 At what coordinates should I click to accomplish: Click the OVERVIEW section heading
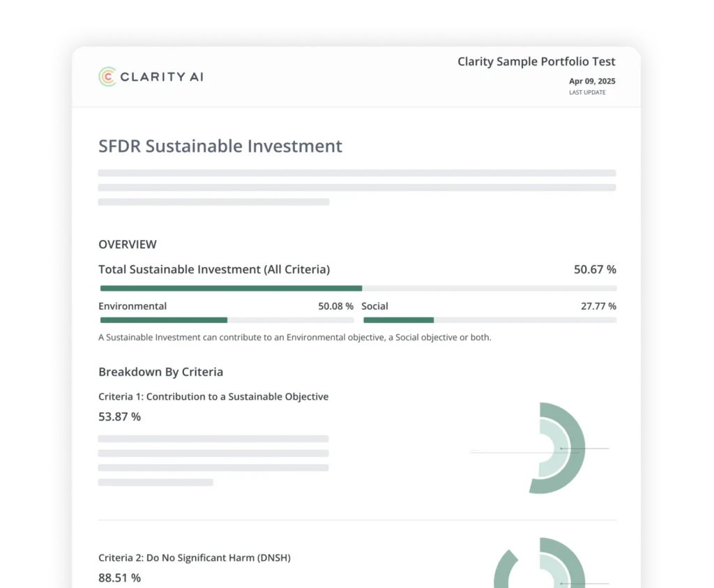(x=128, y=245)
